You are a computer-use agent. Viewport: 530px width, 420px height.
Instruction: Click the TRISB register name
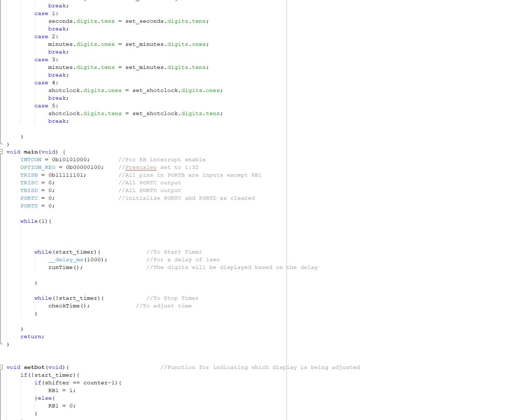[29, 175]
